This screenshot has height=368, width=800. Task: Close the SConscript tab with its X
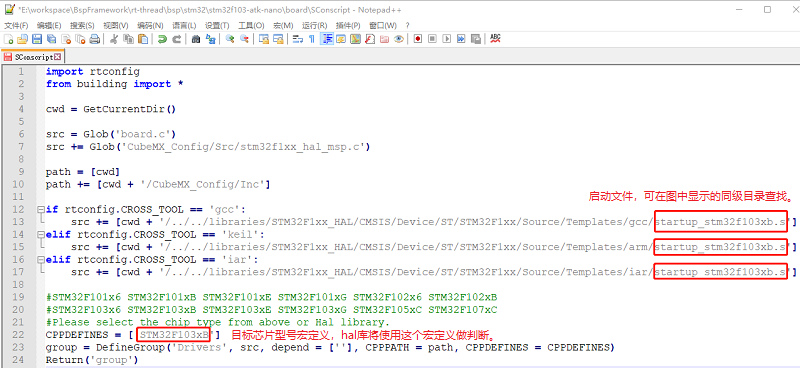(x=57, y=57)
